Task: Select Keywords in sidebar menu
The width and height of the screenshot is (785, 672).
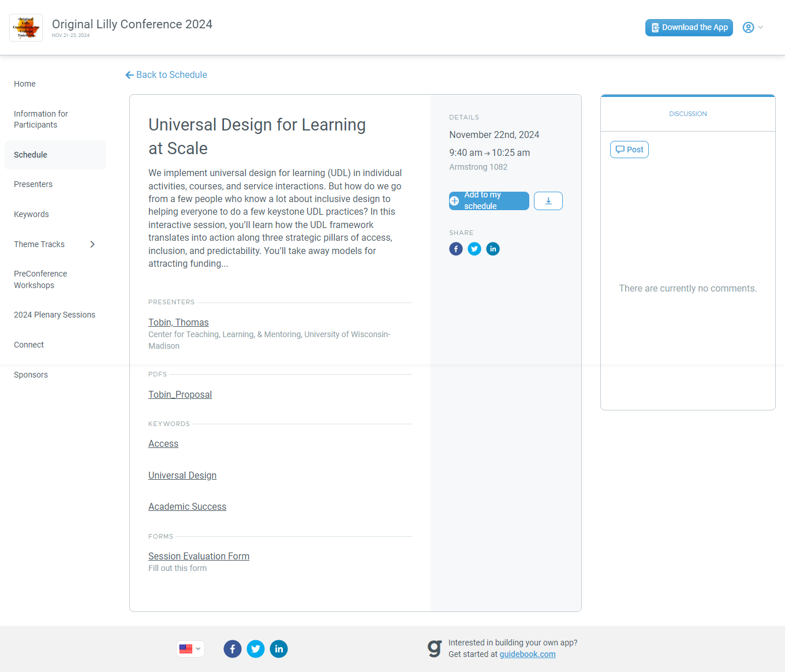Action: click(x=32, y=214)
